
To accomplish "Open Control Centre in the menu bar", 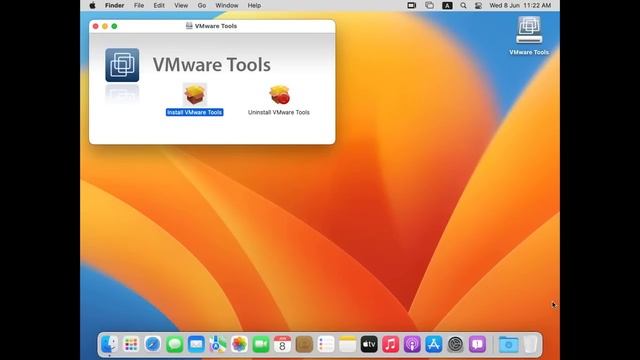I will pyautogui.click(x=478, y=5).
